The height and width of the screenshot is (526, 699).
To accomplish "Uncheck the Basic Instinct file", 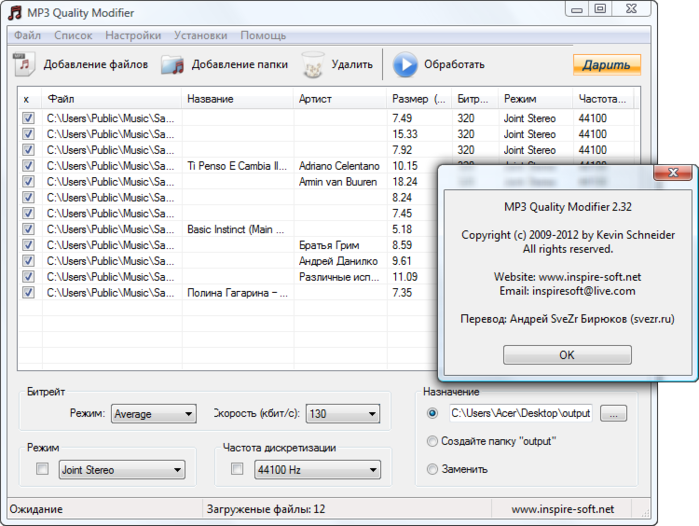I will 28,229.
